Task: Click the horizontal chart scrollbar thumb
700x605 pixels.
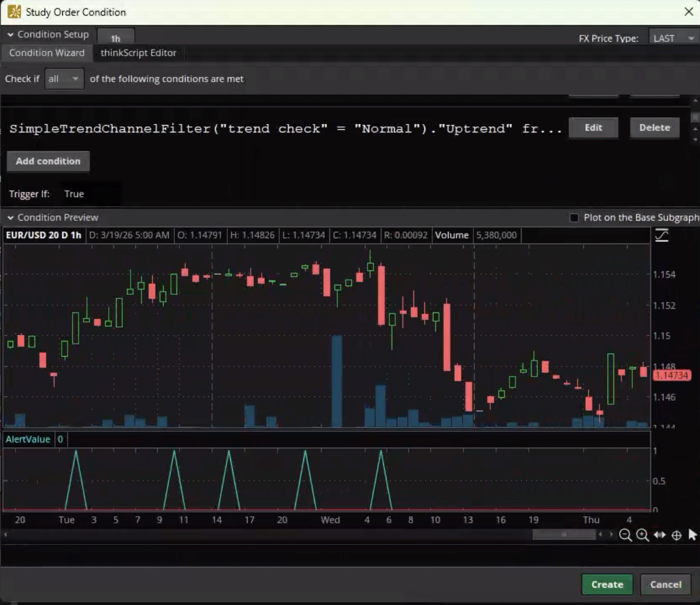Action: click(x=563, y=535)
